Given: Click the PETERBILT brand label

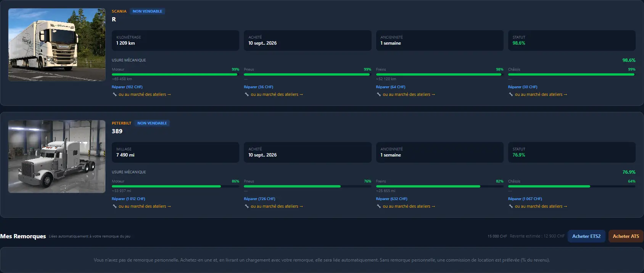Looking at the screenshot, I should pyautogui.click(x=121, y=123).
